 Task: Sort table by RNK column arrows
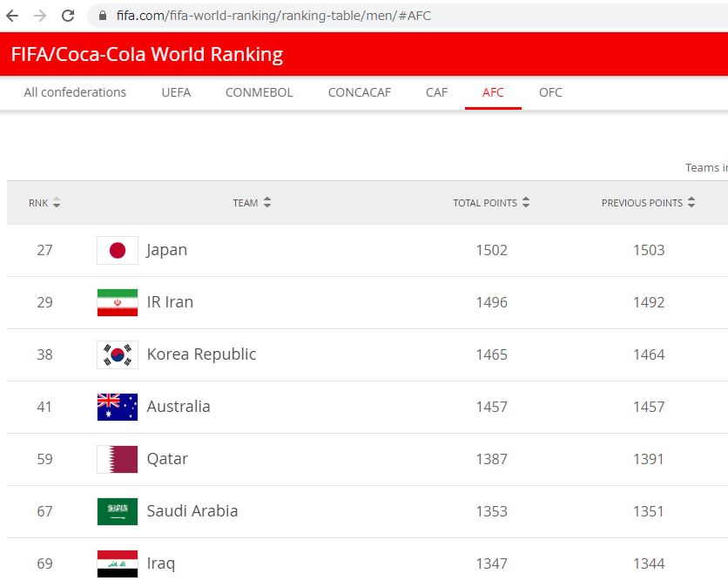(57, 203)
